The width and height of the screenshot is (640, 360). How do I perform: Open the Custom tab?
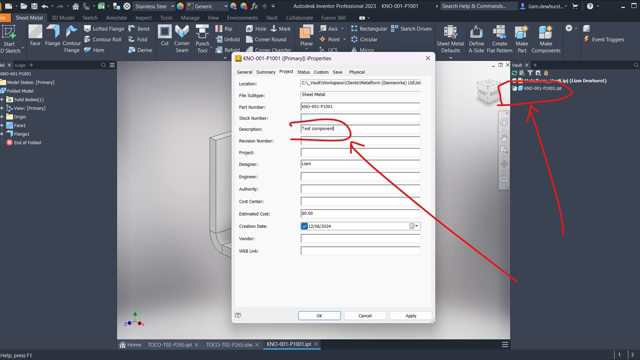click(x=321, y=72)
